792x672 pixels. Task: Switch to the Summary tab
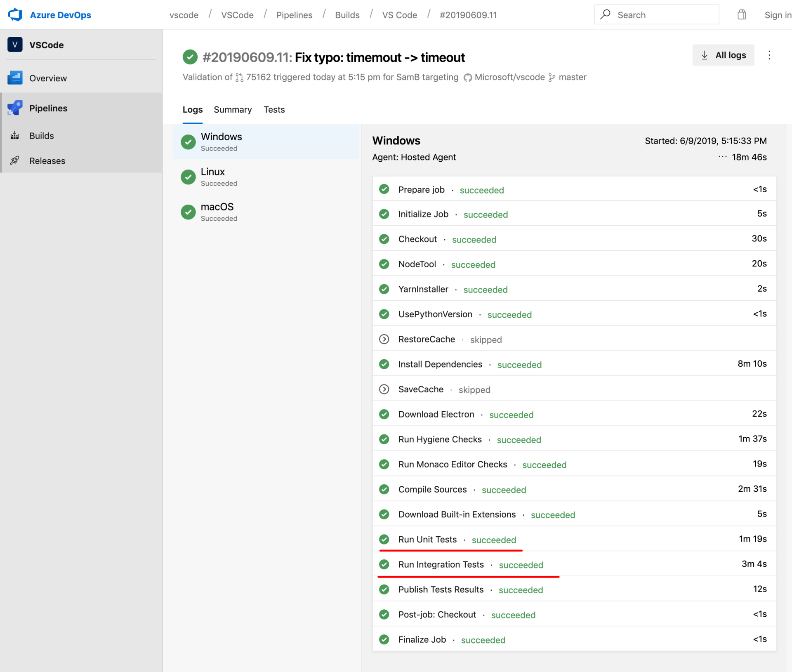pos(233,110)
